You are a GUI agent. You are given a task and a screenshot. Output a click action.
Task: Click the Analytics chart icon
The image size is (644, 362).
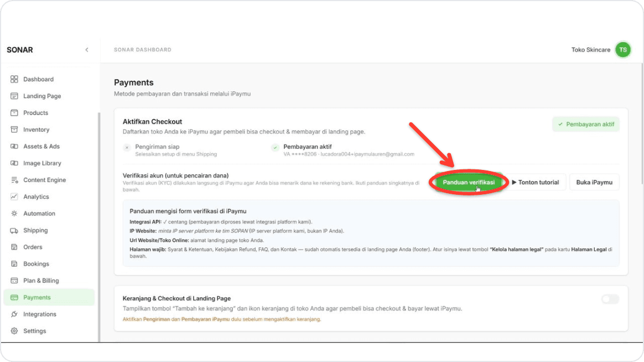tap(14, 196)
